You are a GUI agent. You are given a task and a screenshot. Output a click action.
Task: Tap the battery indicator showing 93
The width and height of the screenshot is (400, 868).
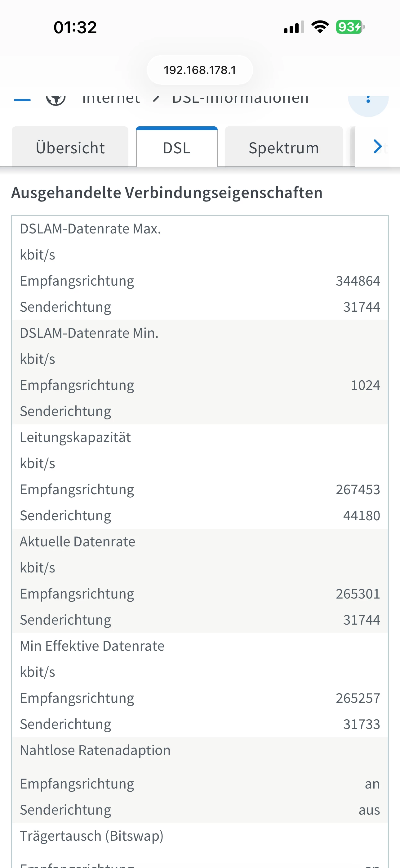coord(350,27)
